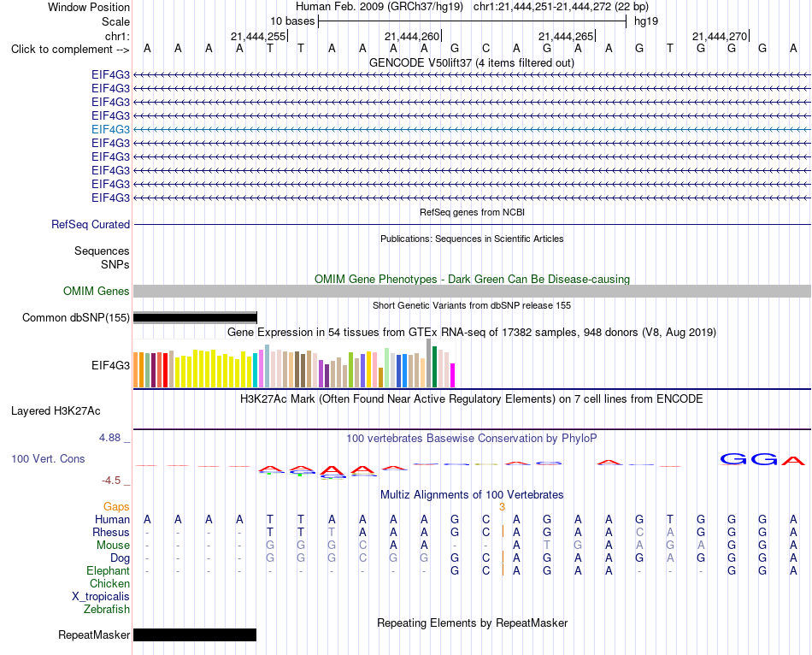Click the gray OMIM Genes item bar
812x655 pixels.
(472, 292)
